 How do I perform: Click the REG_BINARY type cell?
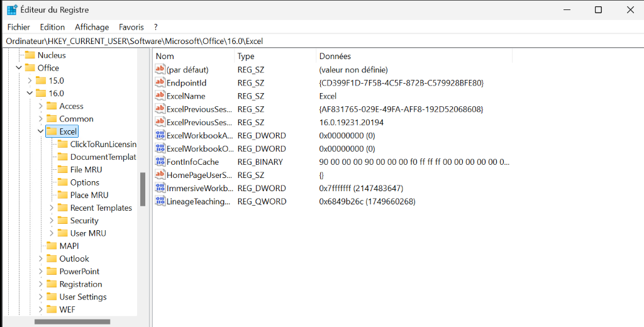pos(260,162)
